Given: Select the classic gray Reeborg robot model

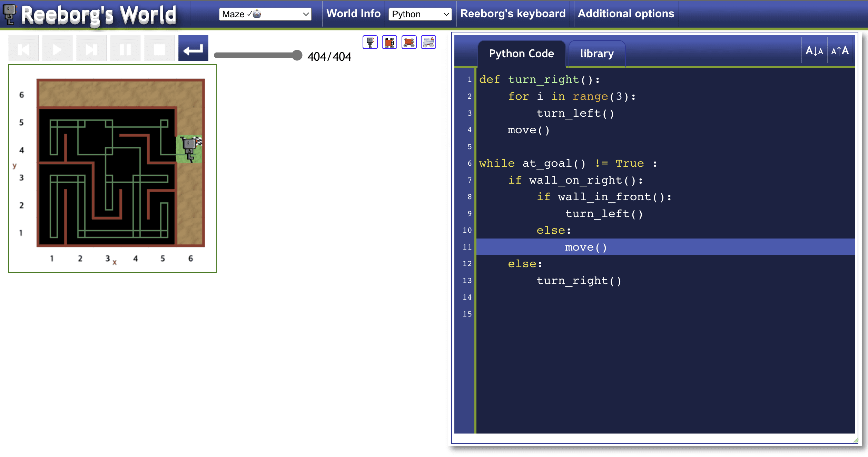Looking at the screenshot, I should pos(370,42).
